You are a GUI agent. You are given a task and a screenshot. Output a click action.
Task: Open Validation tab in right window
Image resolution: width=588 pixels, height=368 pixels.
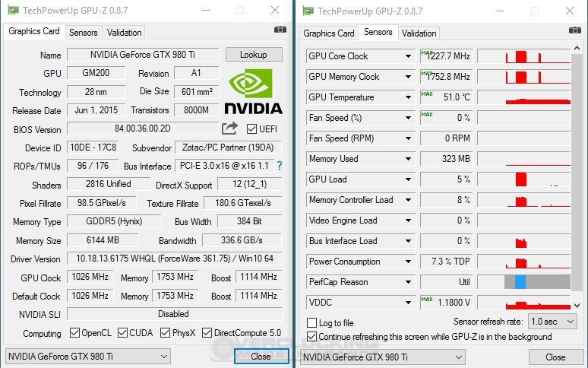pos(419,33)
